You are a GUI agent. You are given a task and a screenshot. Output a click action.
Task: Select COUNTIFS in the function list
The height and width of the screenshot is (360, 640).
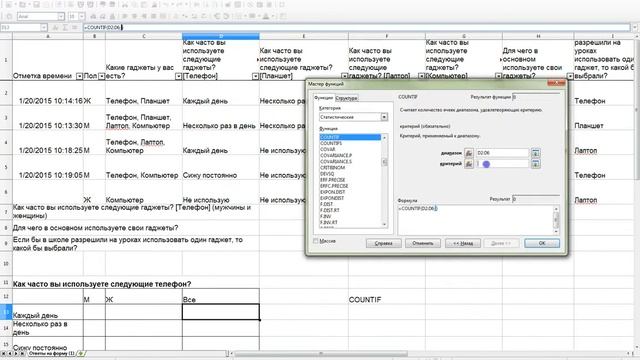tap(350, 143)
